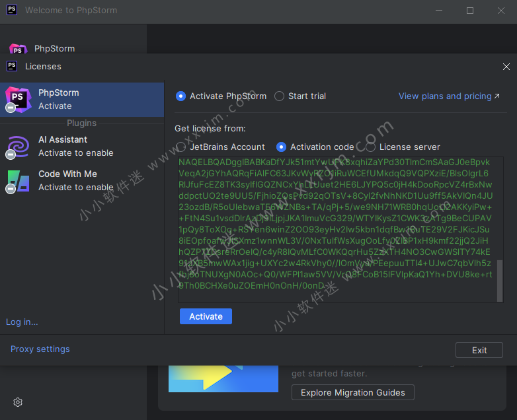Click the Exit button
The width and height of the screenshot is (517, 420).
(479, 350)
